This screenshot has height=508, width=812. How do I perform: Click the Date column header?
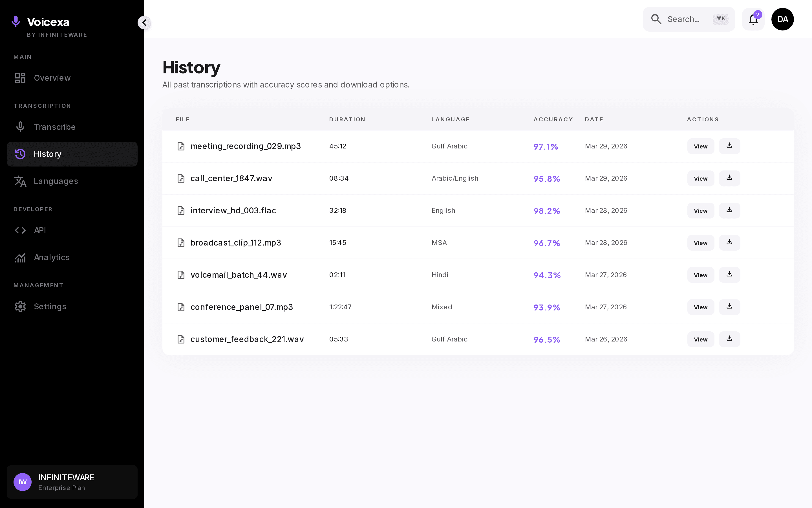coord(594,120)
